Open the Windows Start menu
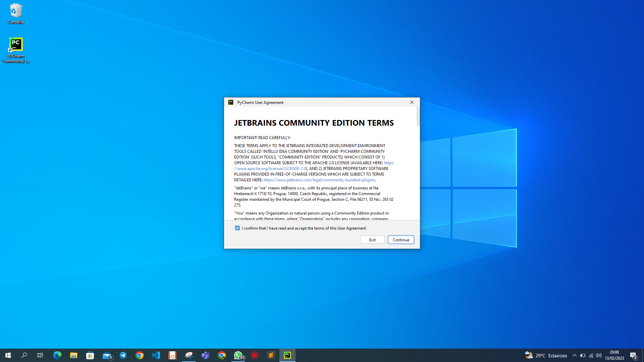644x362 pixels. coord(8,355)
